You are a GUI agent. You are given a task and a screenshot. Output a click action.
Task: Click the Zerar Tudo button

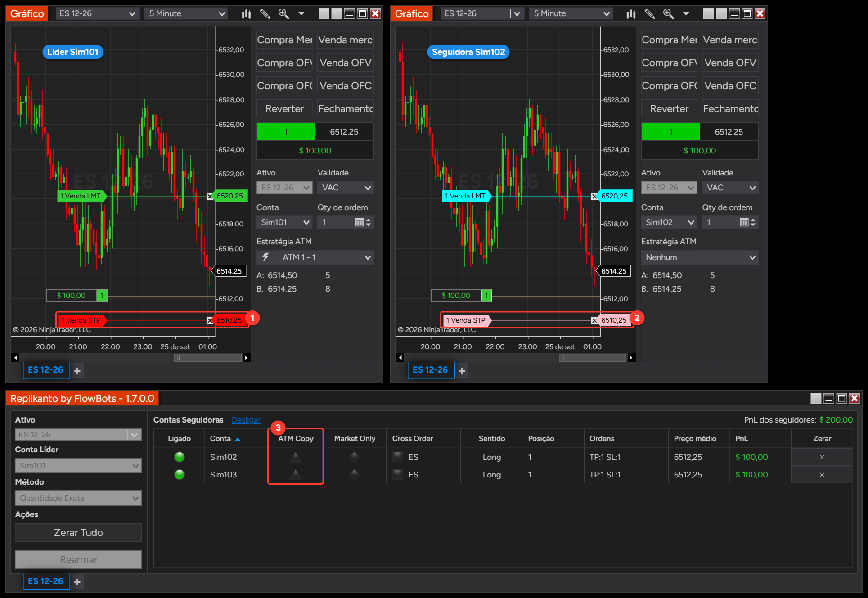click(78, 533)
